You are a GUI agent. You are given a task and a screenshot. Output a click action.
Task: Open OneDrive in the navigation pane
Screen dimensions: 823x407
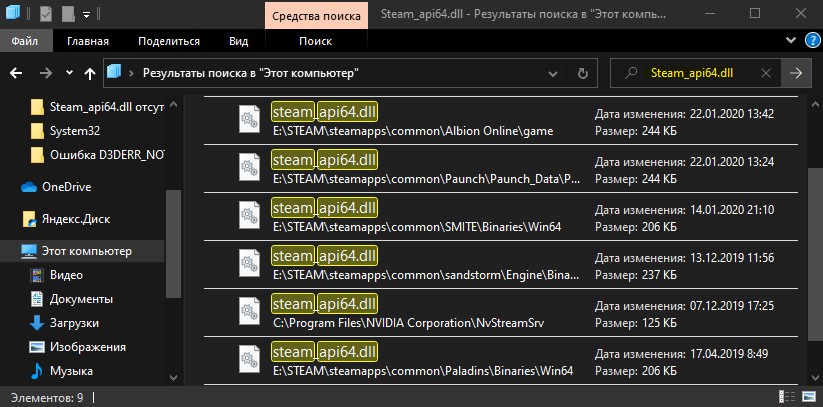[x=66, y=187]
